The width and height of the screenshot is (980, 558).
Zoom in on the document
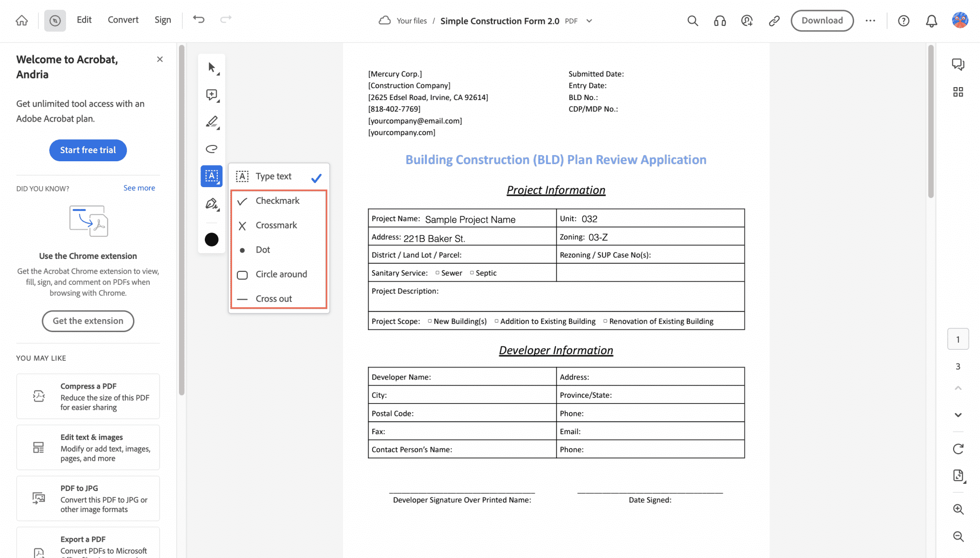[x=958, y=509]
